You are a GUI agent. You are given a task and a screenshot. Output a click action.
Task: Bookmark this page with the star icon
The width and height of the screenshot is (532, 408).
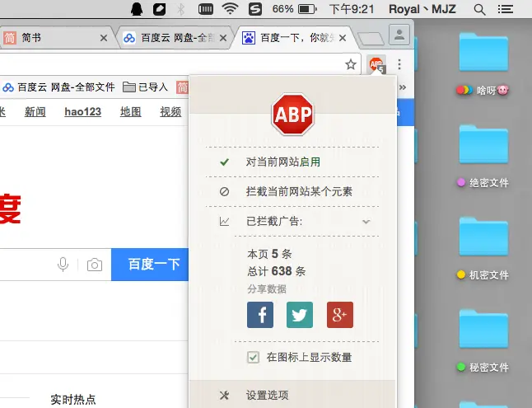(351, 64)
